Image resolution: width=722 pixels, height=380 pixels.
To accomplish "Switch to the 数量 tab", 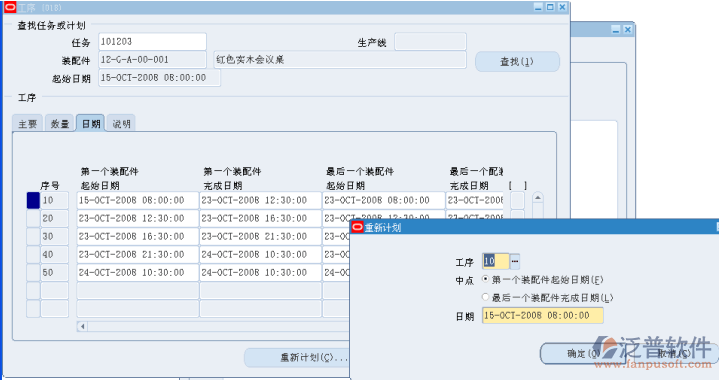I will (x=60, y=123).
